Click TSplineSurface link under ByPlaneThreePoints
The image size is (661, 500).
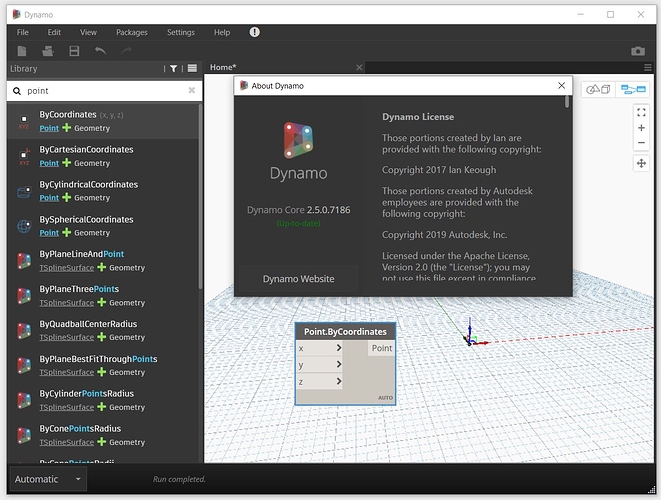[67, 303]
